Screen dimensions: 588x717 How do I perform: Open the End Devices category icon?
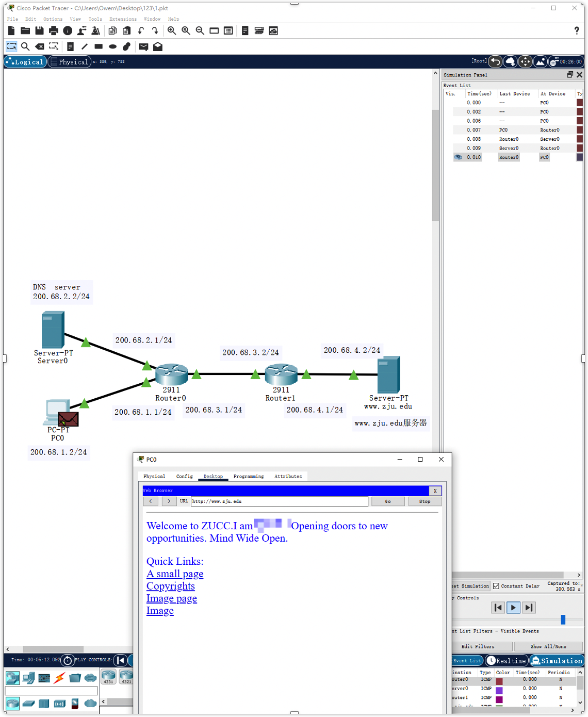(28, 677)
